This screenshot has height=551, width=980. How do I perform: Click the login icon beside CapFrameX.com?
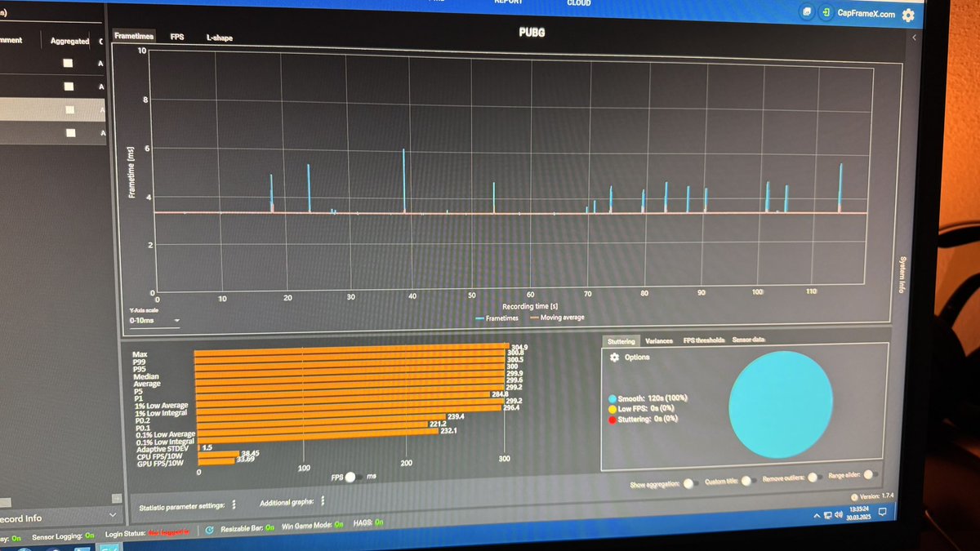pyautogui.click(x=826, y=12)
